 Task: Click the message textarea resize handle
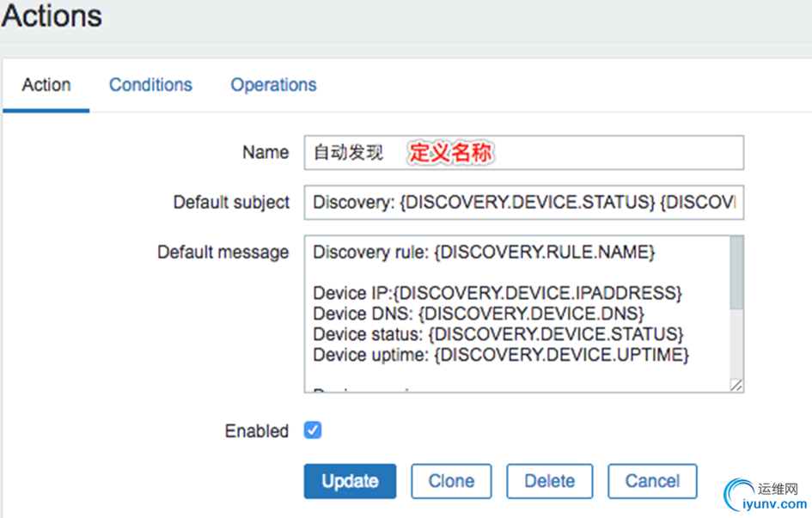[736, 386]
